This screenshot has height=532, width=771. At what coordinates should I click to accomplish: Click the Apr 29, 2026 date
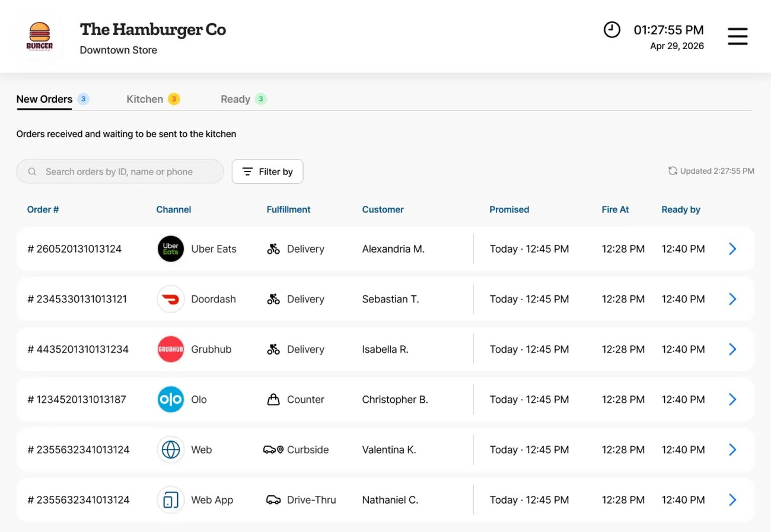pos(677,46)
